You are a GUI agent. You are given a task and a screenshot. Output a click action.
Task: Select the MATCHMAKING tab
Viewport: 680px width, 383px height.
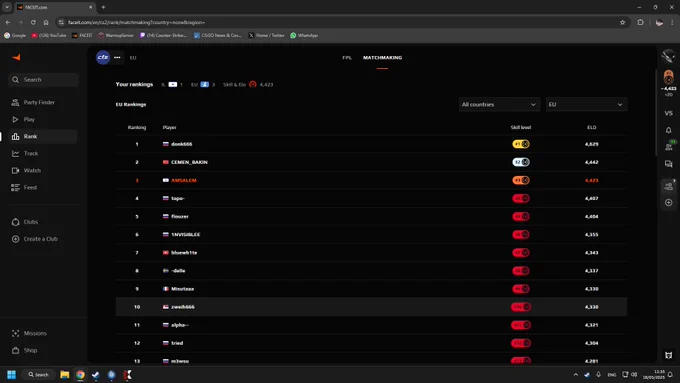click(382, 58)
